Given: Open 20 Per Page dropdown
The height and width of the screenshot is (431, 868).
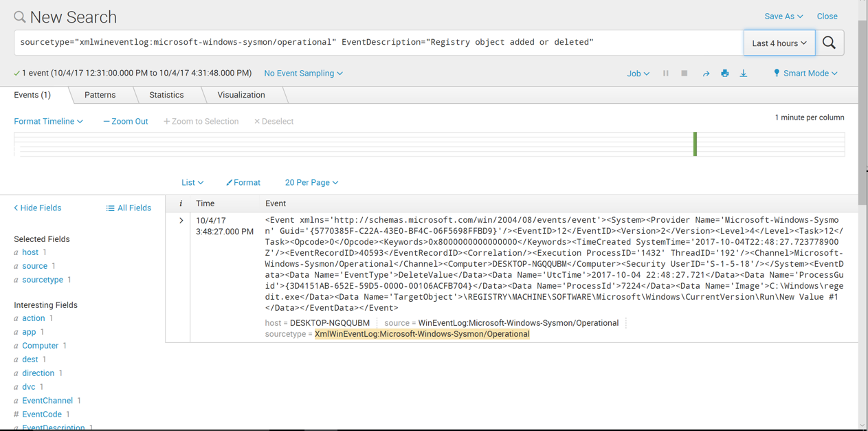Looking at the screenshot, I should (x=311, y=182).
